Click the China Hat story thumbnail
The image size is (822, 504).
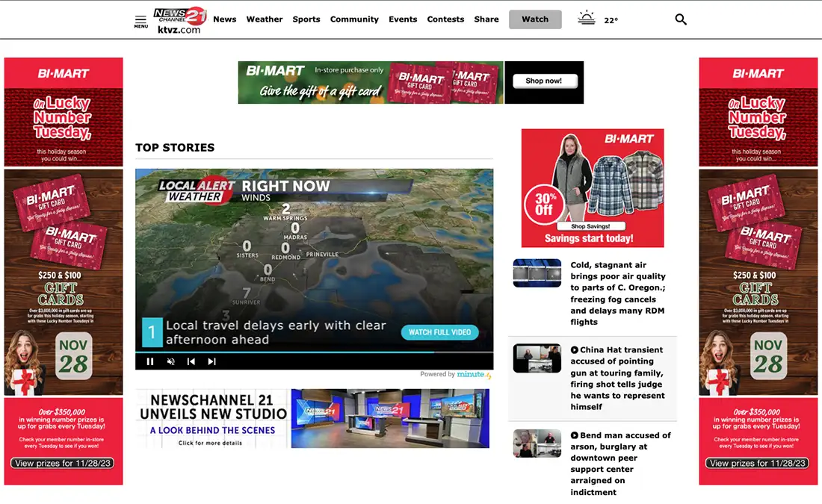click(x=537, y=358)
